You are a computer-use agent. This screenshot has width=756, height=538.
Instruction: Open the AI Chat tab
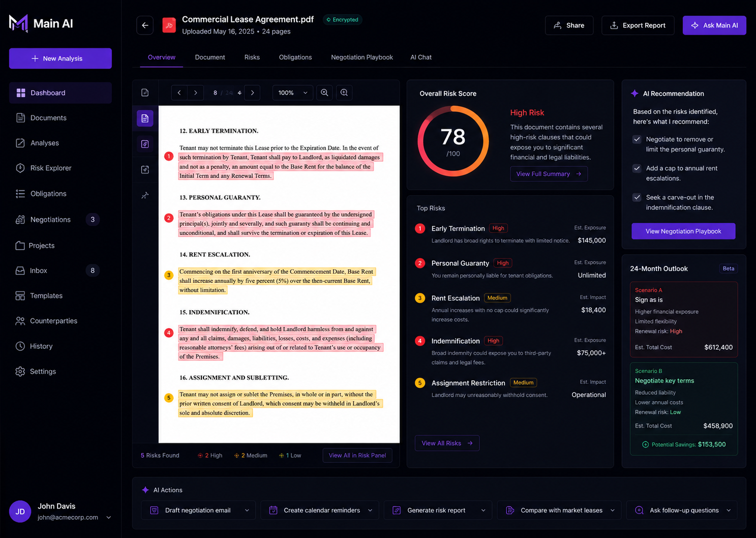[x=421, y=57]
